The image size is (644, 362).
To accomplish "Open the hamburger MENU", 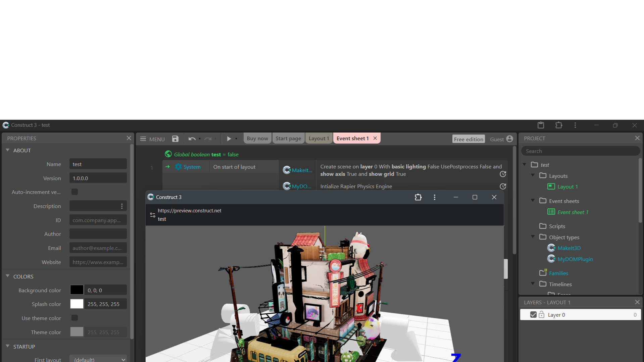I will point(152,139).
